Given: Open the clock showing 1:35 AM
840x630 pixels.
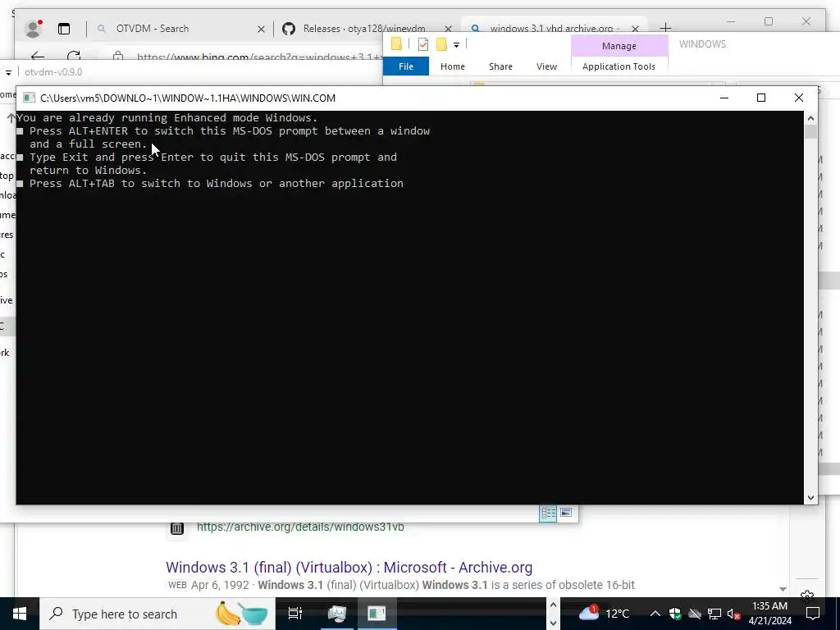Looking at the screenshot, I should click(x=769, y=614).
